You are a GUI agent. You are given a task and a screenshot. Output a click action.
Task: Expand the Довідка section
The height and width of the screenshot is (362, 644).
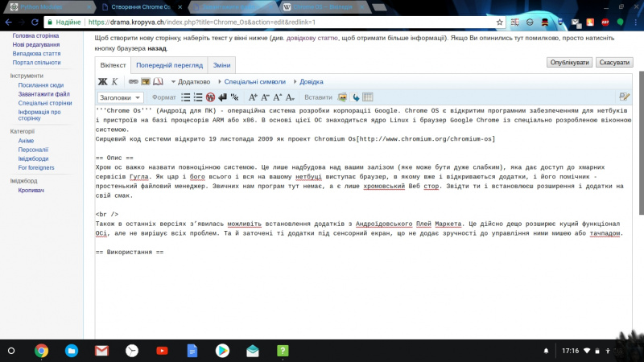click(308, 82)
